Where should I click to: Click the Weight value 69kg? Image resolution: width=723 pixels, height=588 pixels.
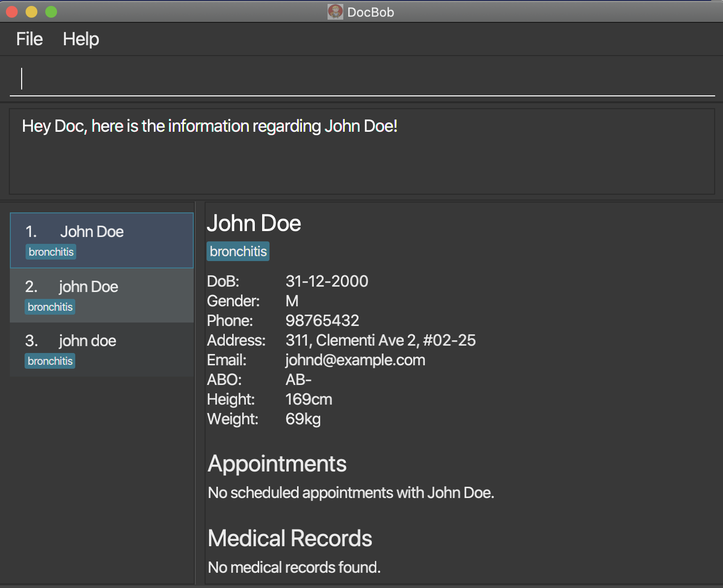pos(303,419)
